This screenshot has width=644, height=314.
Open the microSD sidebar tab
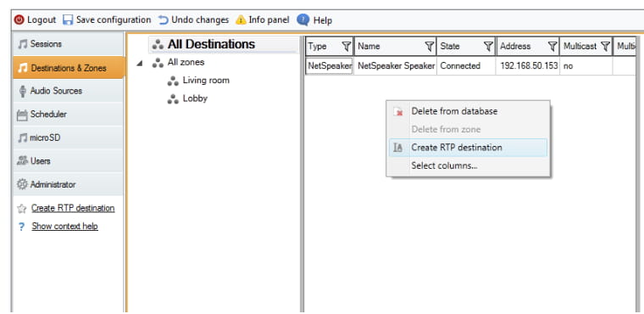[68, 137]
